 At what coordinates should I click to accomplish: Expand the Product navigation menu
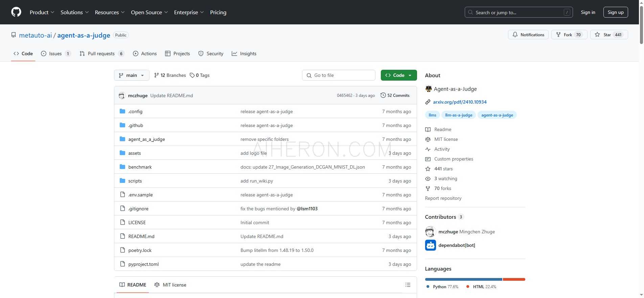(42, 12)
